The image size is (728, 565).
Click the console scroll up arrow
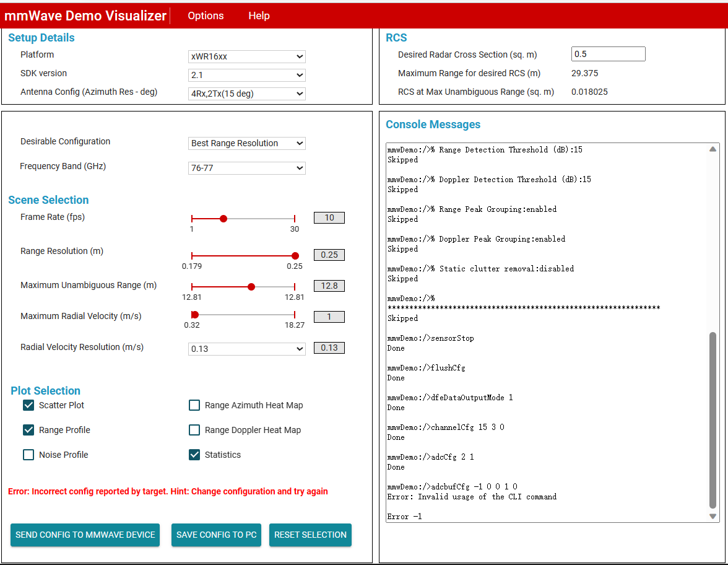click(x=713, y=149)
